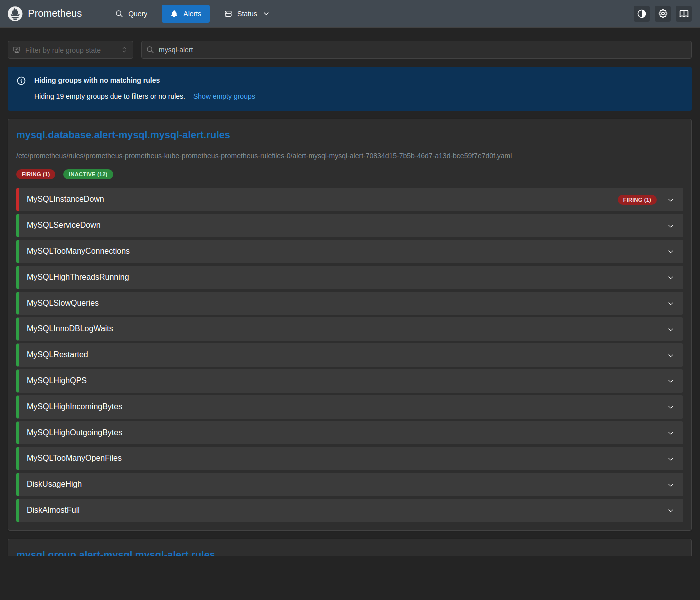The image size is (700, 600).
Task: Select the MySQLSlowQueries rule name
Action: point(63,303)
